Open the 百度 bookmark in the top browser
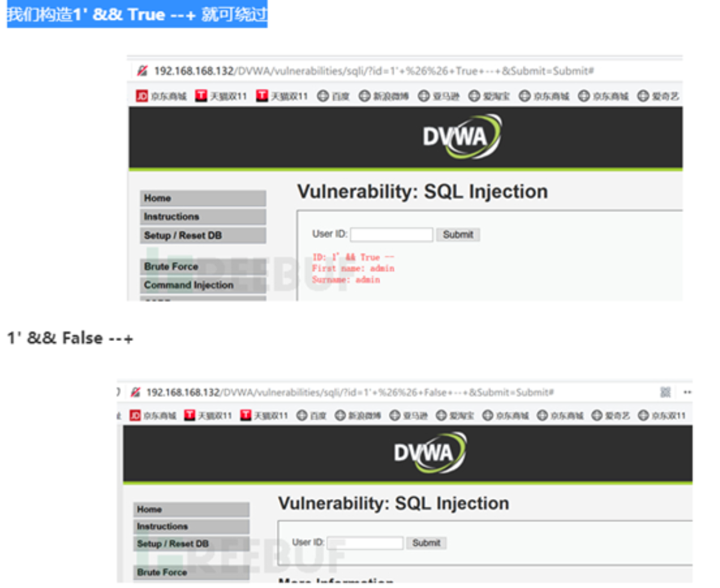This screenshot has width=720, height=588. (x=334, y=96)
